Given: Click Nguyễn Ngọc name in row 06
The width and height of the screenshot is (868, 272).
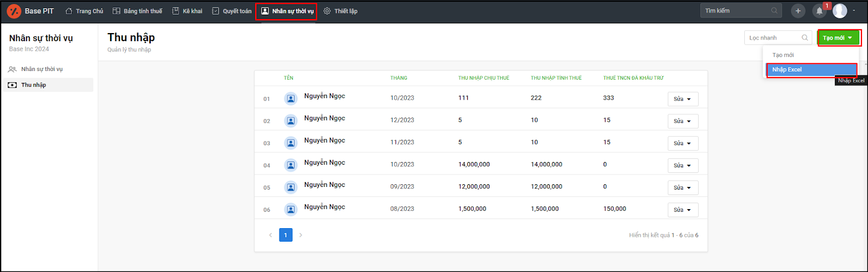Looking at the screenshot, I should point(324,207).
